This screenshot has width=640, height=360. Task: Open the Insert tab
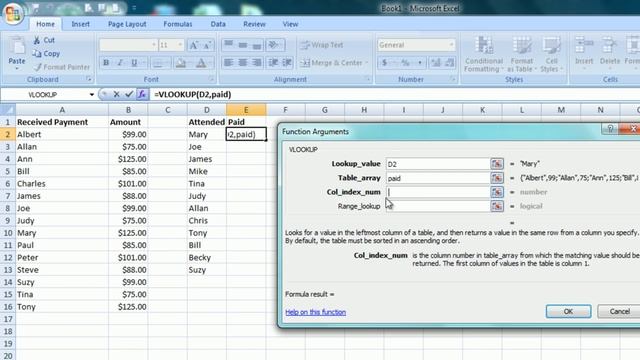(x=80, y=24)
